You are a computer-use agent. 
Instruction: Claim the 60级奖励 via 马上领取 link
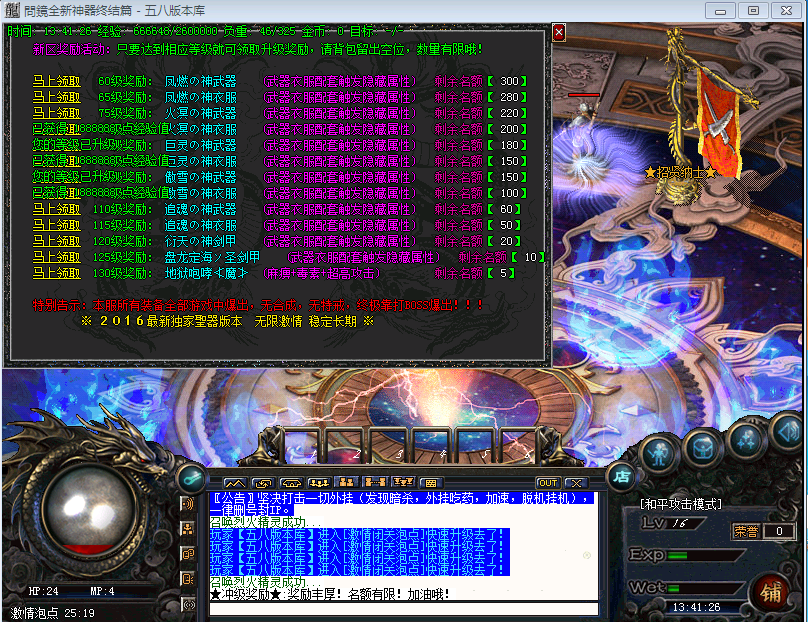click(x=57, y=81)
